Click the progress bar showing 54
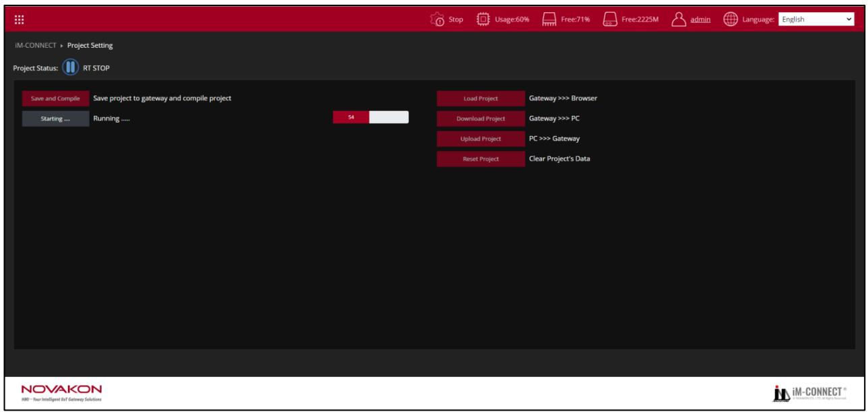Image resolution: width=868 pixels, height=412 pixels. tap(370, 118)
